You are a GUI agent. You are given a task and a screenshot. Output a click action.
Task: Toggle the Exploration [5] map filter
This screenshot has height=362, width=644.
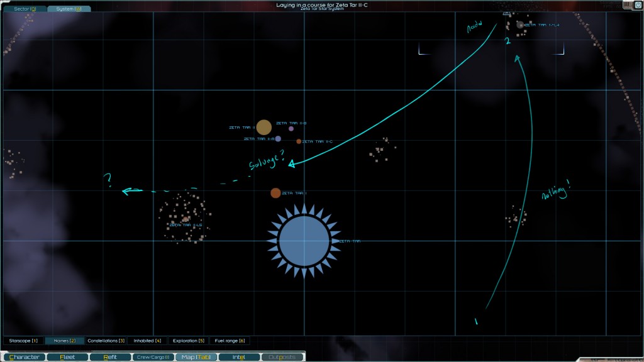(x=189, y=341)
